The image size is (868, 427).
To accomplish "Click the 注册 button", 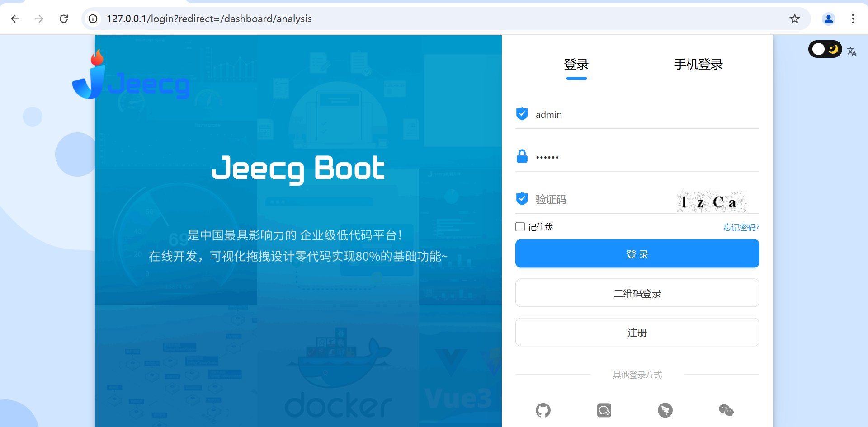I will [637, 332].
